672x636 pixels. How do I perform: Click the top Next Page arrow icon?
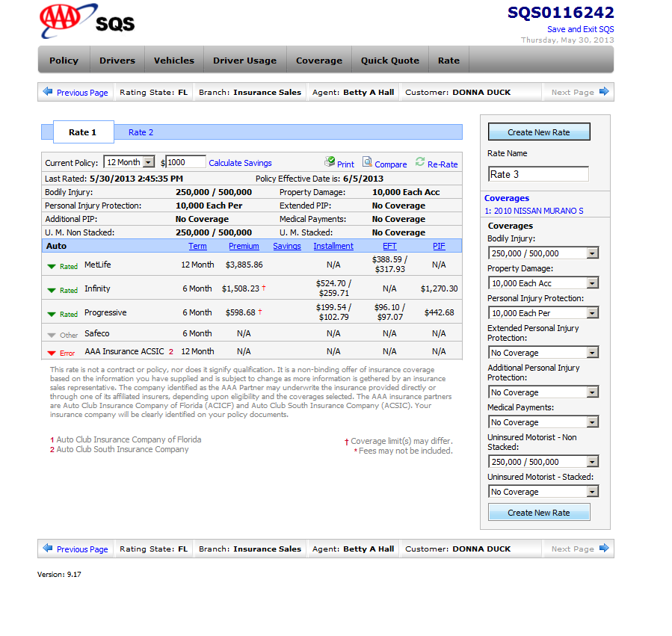point(604,91)
